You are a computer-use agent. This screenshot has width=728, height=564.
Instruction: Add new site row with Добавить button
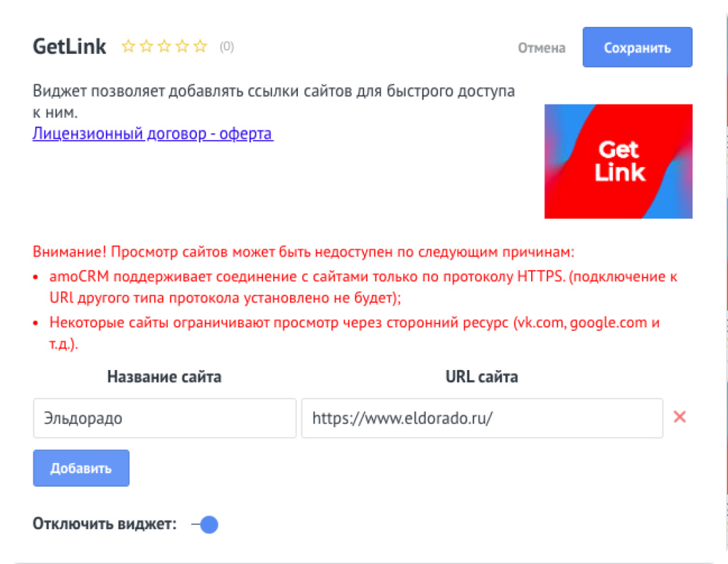tap(81, 468)
